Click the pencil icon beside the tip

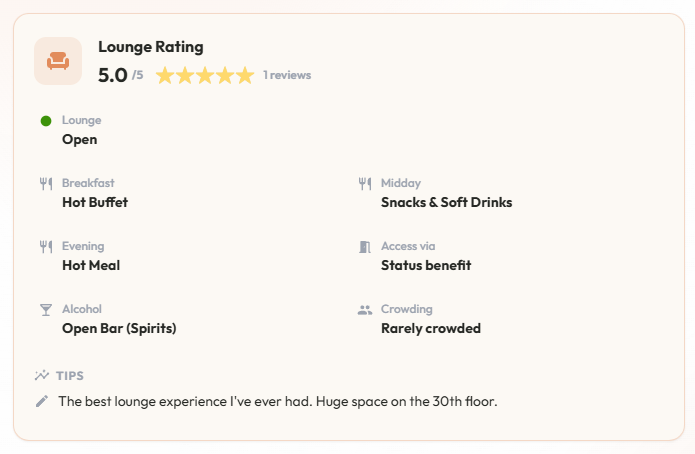pos(42,401)
